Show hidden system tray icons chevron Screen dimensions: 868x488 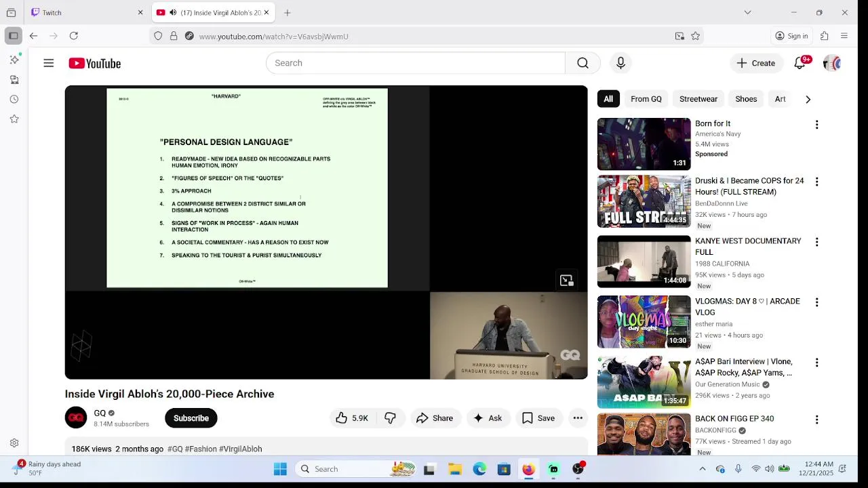(x=703, y=469)
